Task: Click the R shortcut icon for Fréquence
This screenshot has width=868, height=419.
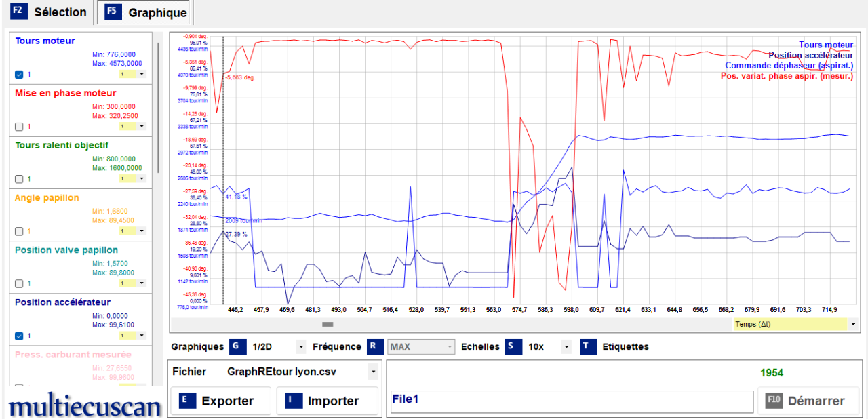Action: click(x=375, y=346)
